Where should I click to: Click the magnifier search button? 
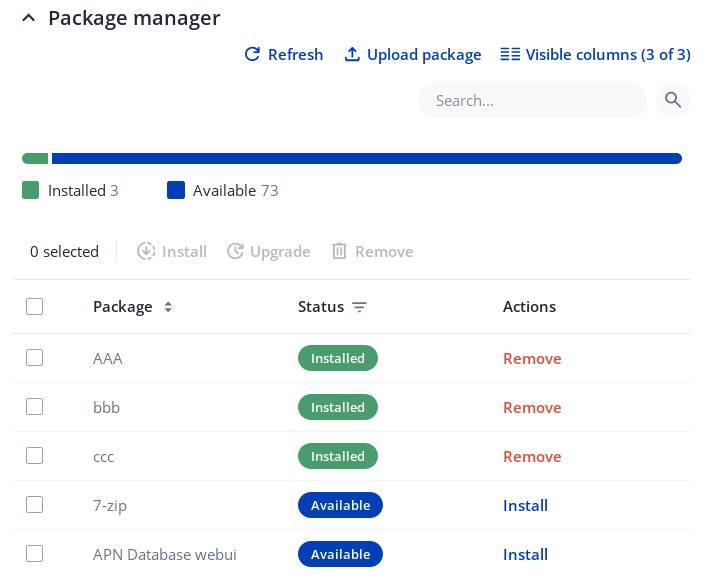click(x=673, y=100)
